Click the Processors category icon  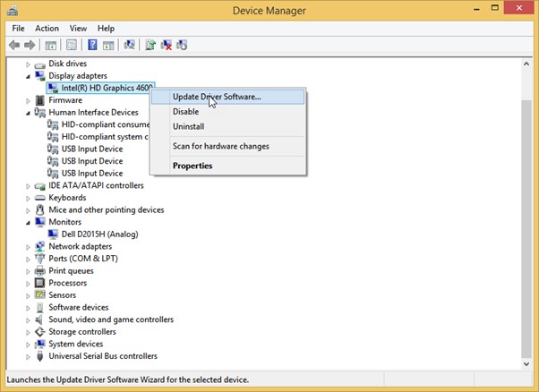[40, 283]
